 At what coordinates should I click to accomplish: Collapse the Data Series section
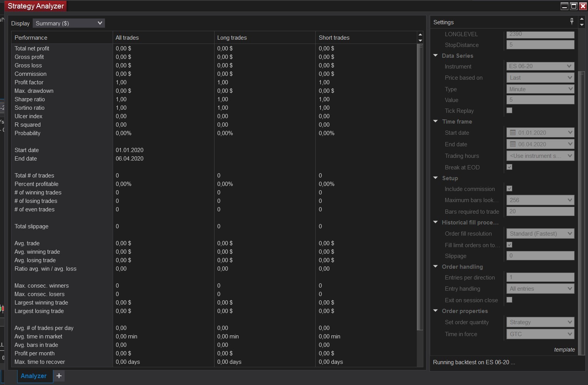pos(436,55)
